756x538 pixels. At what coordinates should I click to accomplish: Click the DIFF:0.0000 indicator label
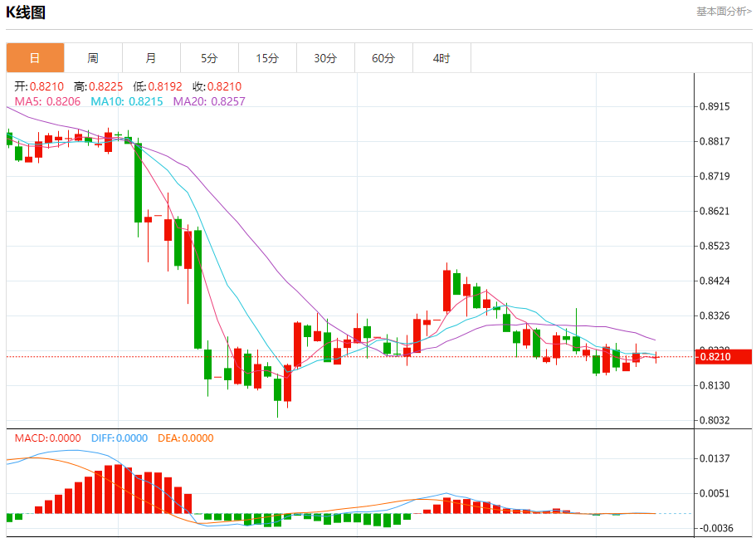click(x=119, y=438)
